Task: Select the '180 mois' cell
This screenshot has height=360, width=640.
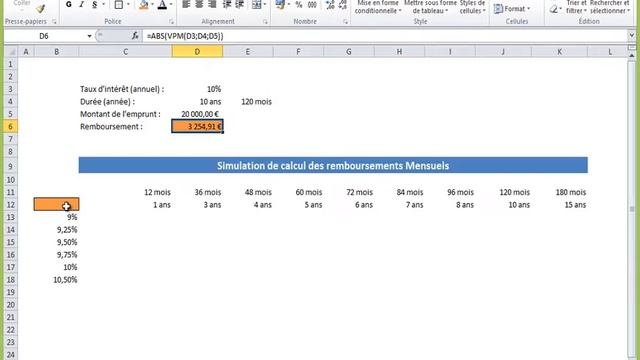Action: (560, 192)
